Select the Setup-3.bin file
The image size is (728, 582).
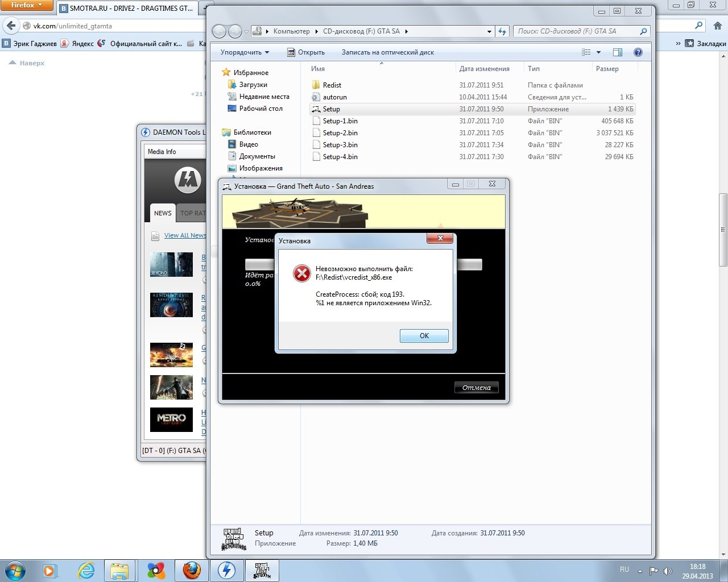click(340, 145)
